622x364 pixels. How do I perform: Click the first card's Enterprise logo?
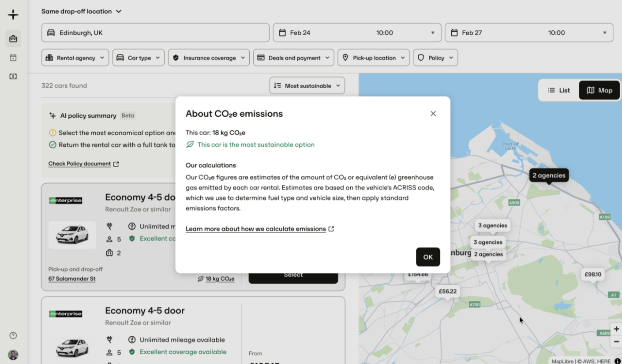pos(65,201)
